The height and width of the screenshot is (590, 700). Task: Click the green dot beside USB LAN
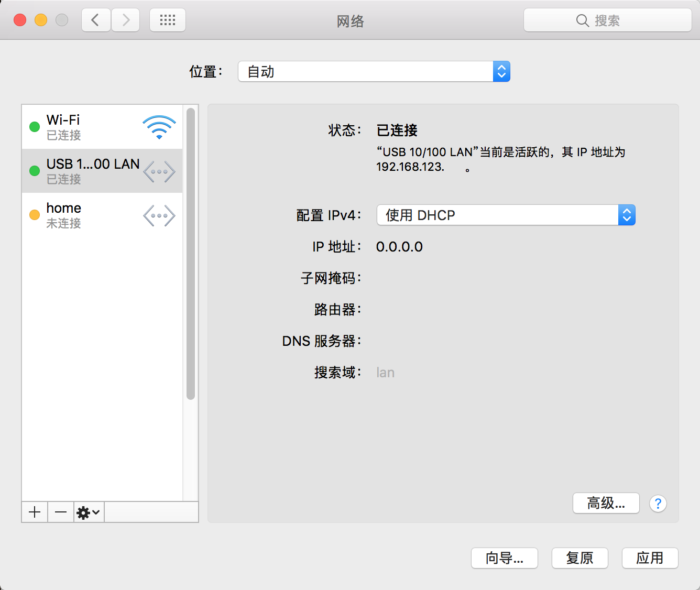pos(35,171)
